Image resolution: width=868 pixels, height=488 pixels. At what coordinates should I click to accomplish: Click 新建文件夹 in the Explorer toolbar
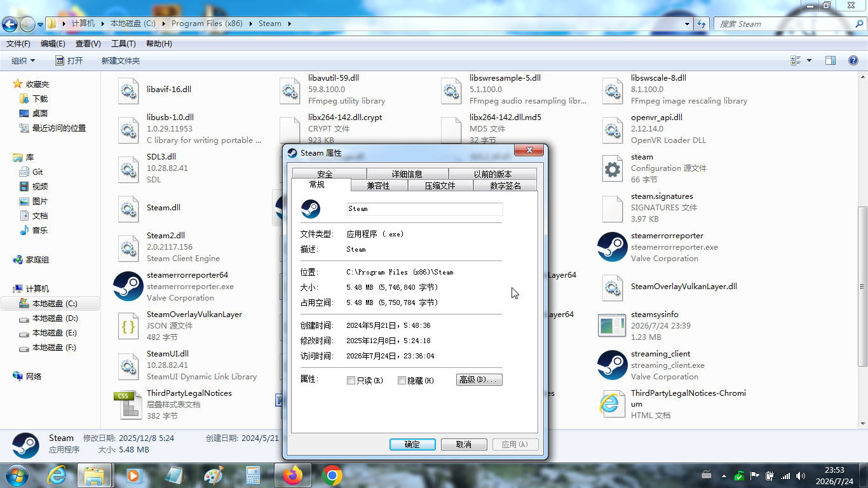121,60
